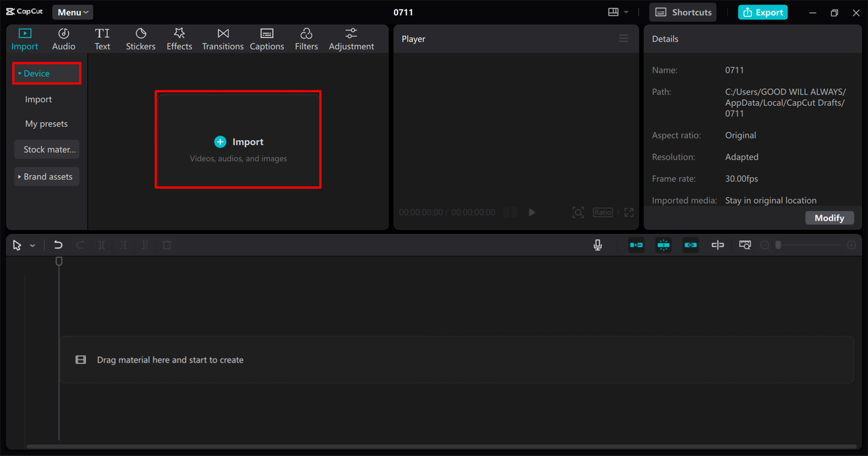868x456 pixels.
Task: Toggle main track magnet
Action: [x=636, y=245]
